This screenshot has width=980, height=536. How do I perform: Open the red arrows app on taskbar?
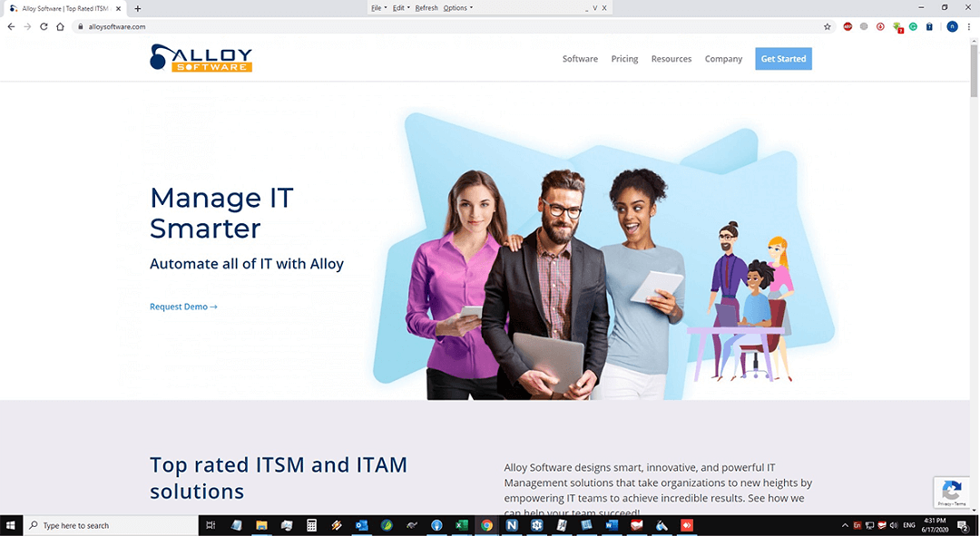(686, 525)
